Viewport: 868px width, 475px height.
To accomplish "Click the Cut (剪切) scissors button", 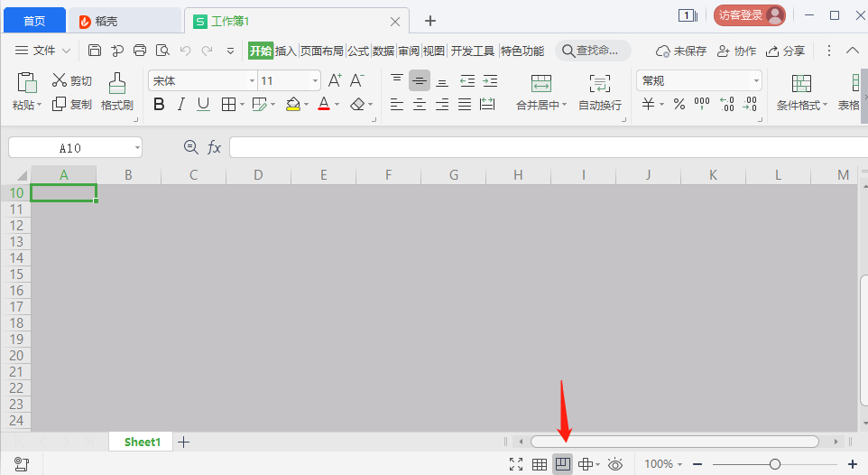I will tap(72, 80).
